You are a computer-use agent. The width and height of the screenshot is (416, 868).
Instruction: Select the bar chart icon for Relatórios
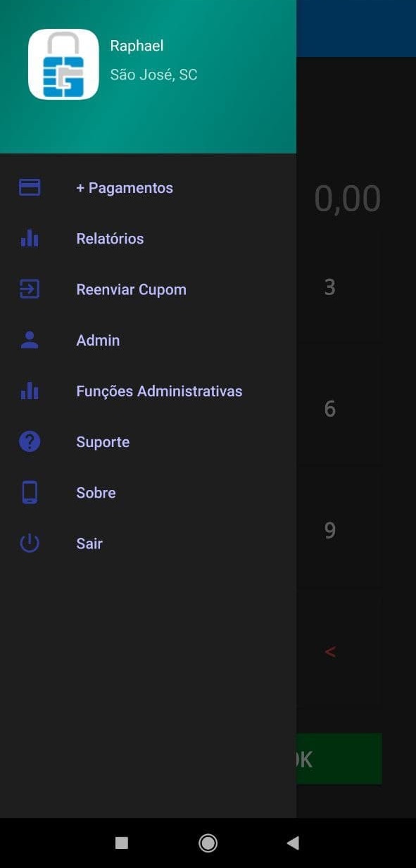(x=29, y=239)
